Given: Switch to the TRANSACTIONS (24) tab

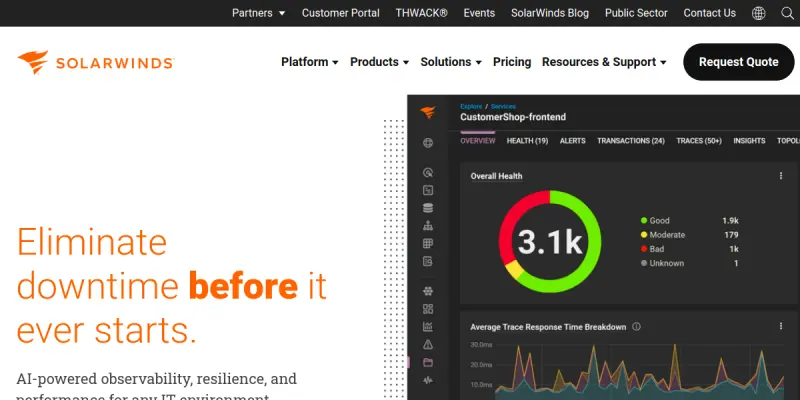Looking at the screenshot, I should coord(631,141).
